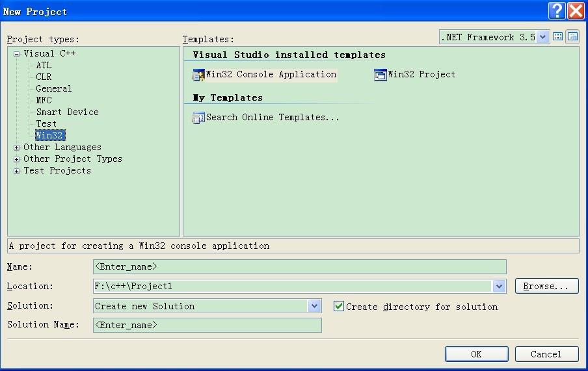Click the Win32 Project template icon

381,75
